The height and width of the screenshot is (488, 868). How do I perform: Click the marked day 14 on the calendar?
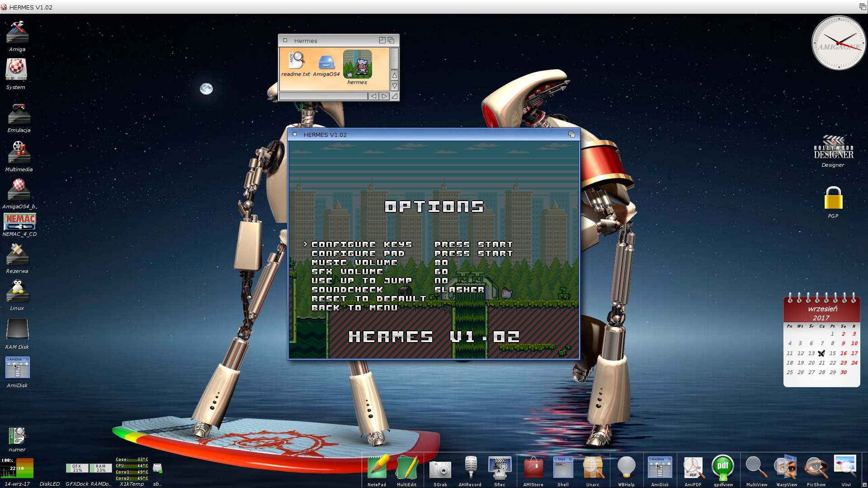(822, 353)
